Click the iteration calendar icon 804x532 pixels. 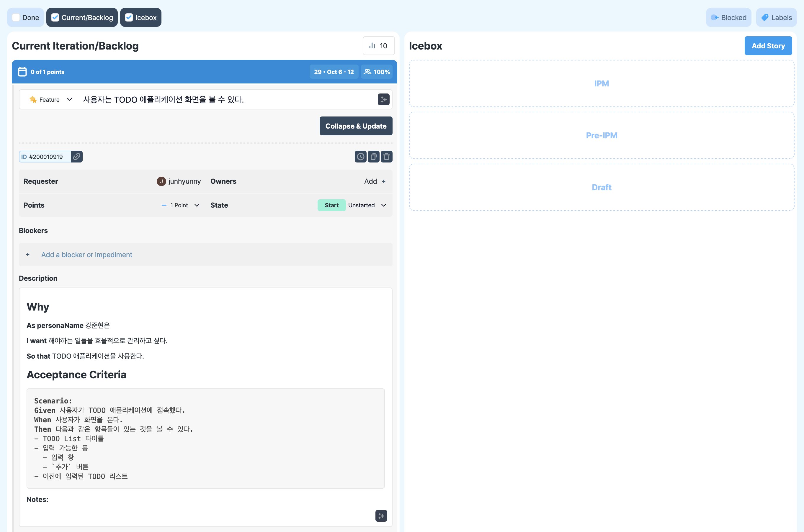22,72
